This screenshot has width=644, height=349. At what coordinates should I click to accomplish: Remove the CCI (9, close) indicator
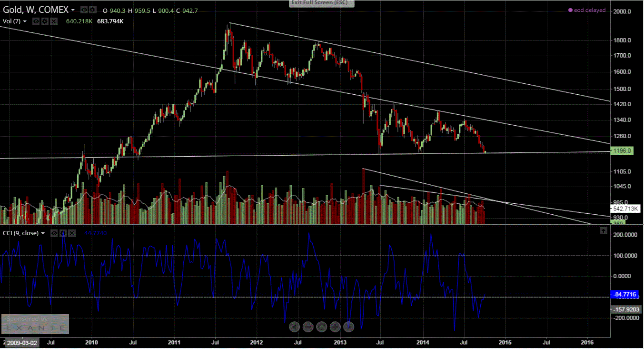(72, 233)
